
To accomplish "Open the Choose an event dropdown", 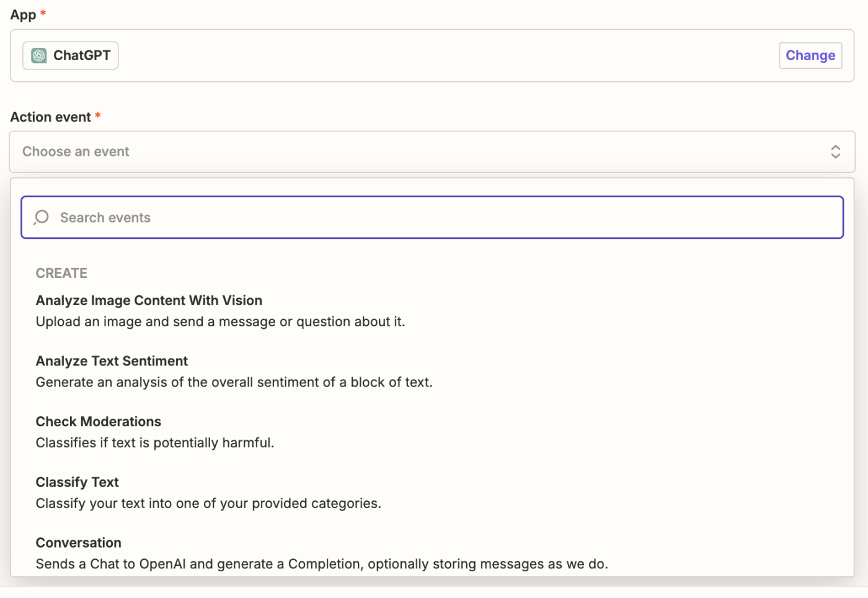I will pos(432,152).
